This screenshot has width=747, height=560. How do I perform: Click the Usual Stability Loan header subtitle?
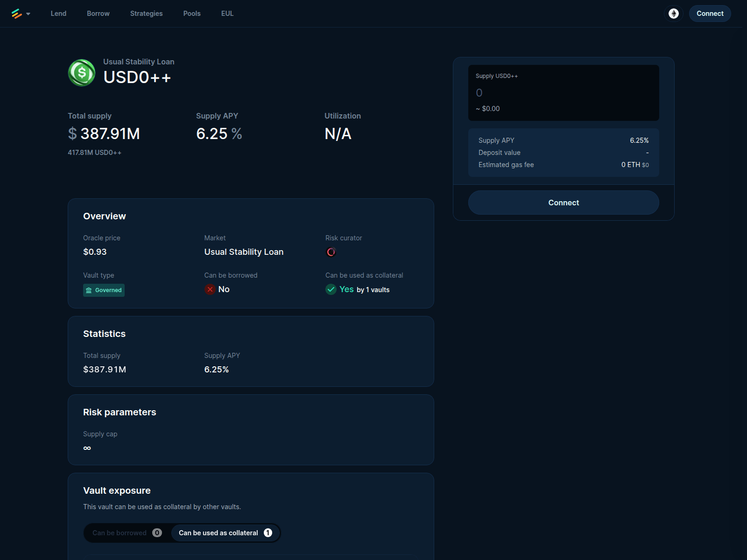139,62
